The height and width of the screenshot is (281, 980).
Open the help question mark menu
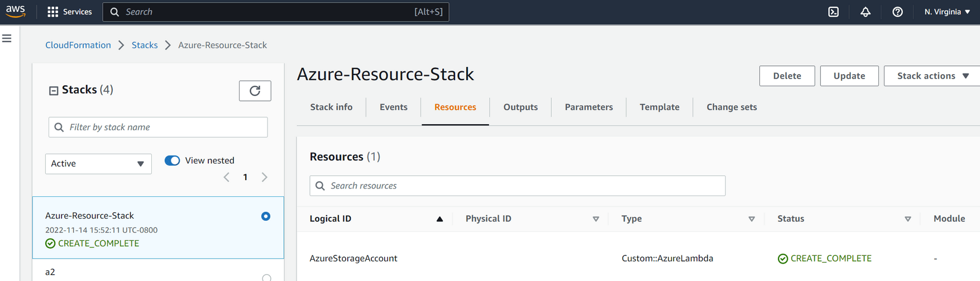pos(897,12)
